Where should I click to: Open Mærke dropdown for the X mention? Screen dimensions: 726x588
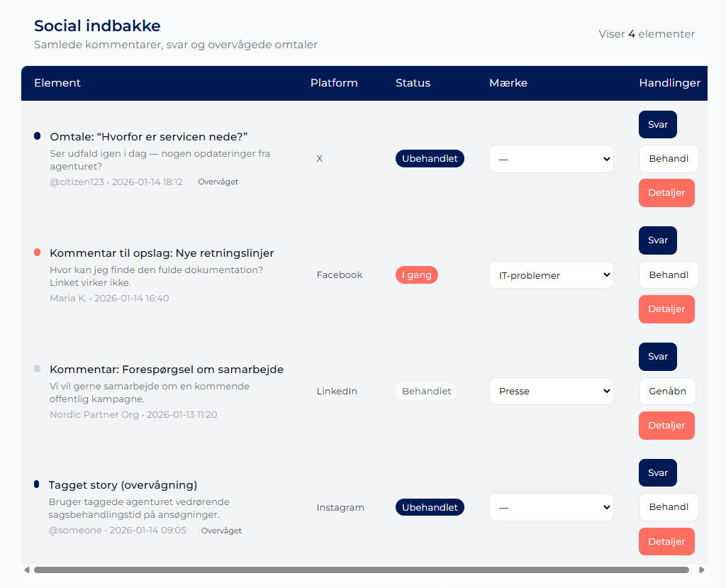[551, 159]
